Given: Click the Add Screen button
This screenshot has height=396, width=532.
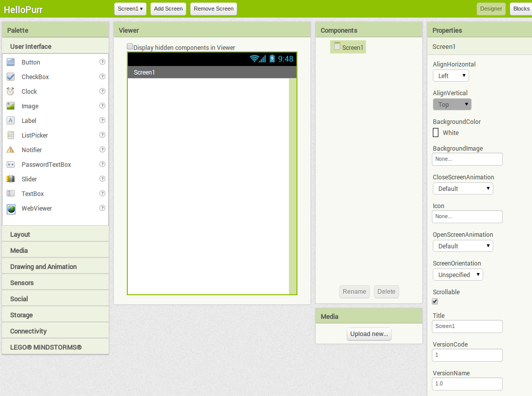Looking at the screenshot, I should (x=168, y=9).
